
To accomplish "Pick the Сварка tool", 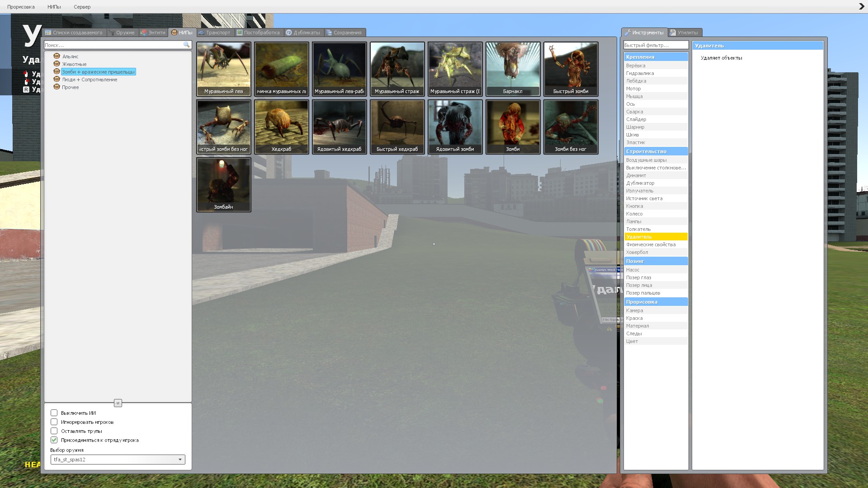I will pyautogui.click(x=656, y=112).
